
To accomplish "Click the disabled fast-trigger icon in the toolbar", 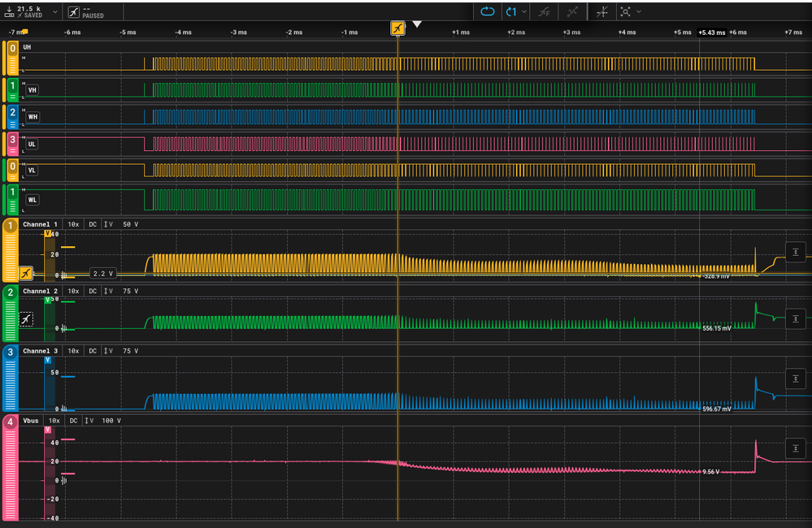I will [x=545, y=11].
